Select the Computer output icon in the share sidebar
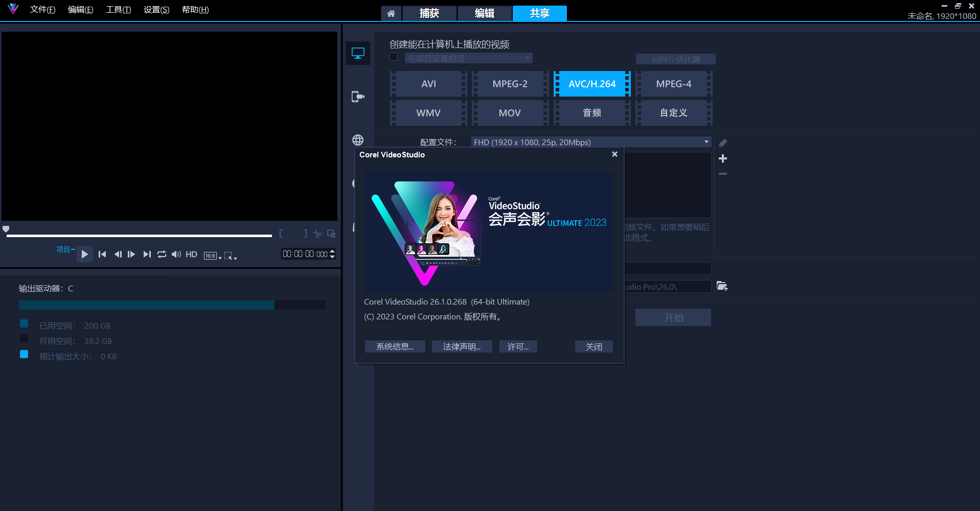Viewport: 980px width, 511px height. coord(358,53)
